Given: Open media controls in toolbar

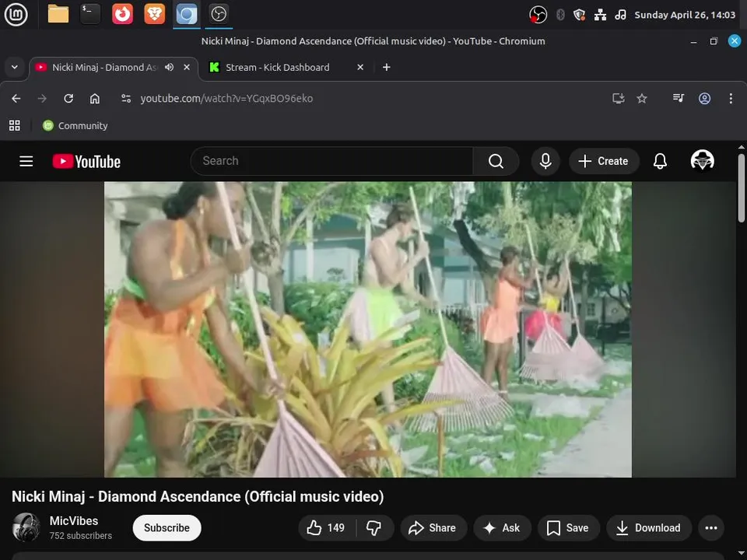Looking at the screenshot, I should [x=679, y=99].
